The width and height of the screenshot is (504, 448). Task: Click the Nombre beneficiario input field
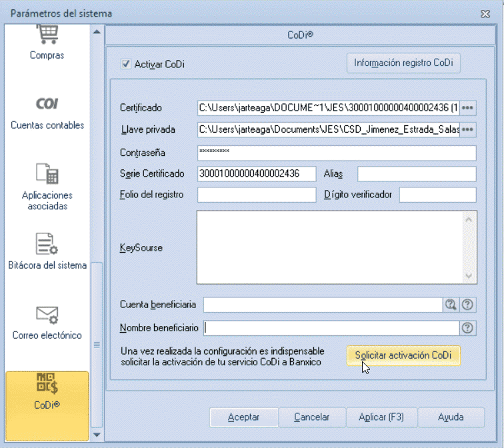pos(331,328)
